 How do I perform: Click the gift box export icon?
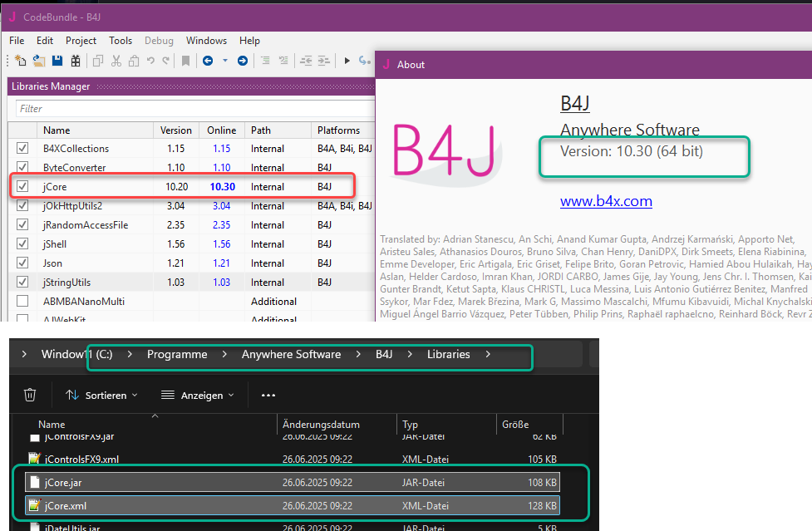pyautogui.click(x=76, y=61)
